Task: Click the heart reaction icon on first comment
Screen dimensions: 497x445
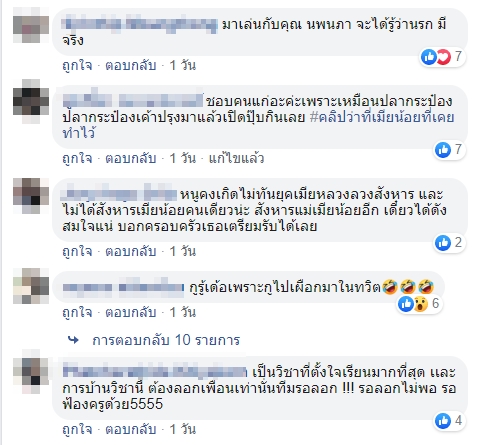Action: click(444, 57)
